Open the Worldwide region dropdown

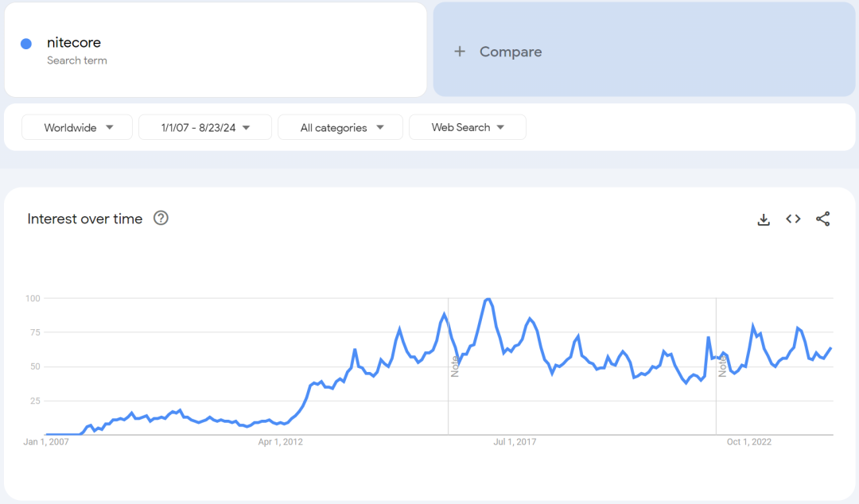[77, 127]
